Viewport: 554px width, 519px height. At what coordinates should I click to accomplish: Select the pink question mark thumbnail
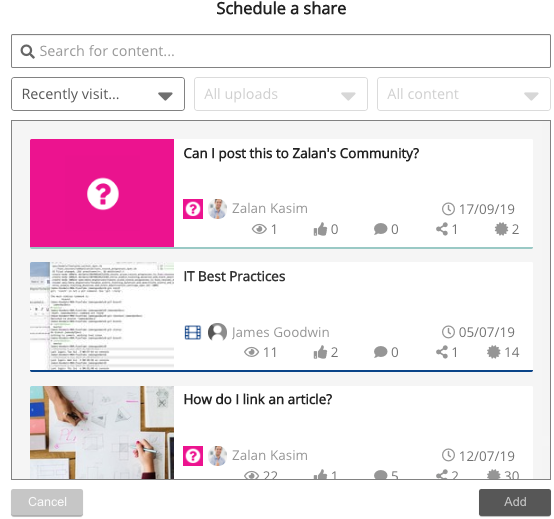click(102, 193)
